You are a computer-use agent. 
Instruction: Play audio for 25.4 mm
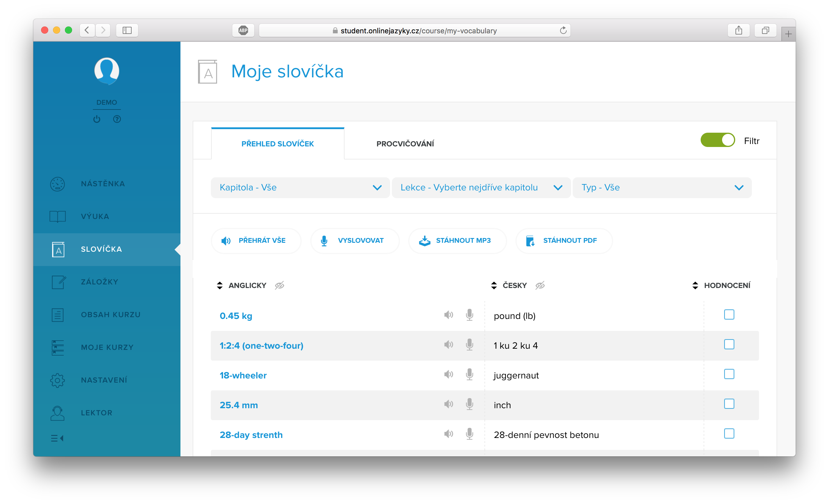(448, 404)
